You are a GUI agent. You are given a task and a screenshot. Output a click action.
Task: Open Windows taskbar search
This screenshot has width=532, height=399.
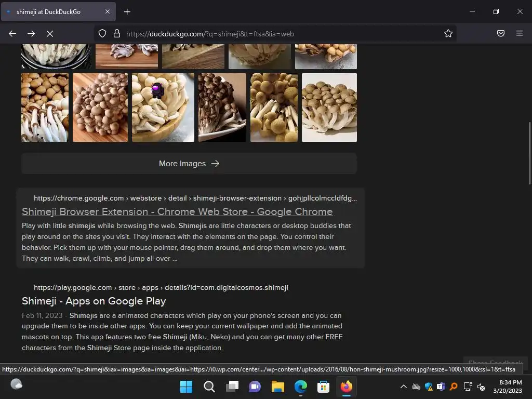click(x=209, y=387)
